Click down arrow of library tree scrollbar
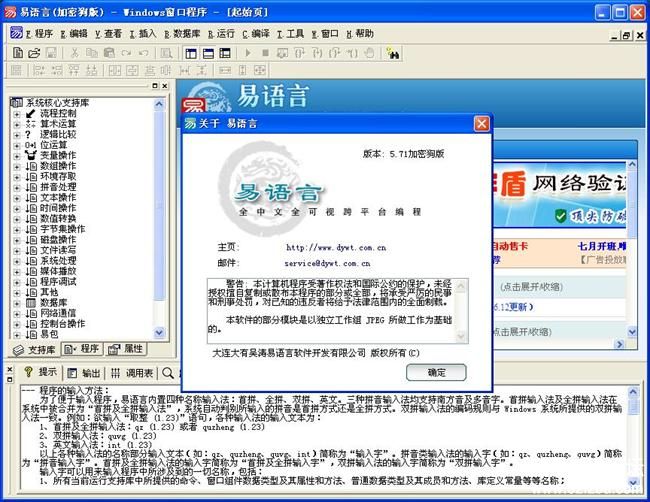This screenshot has height=502, width=650. point(159,332)
